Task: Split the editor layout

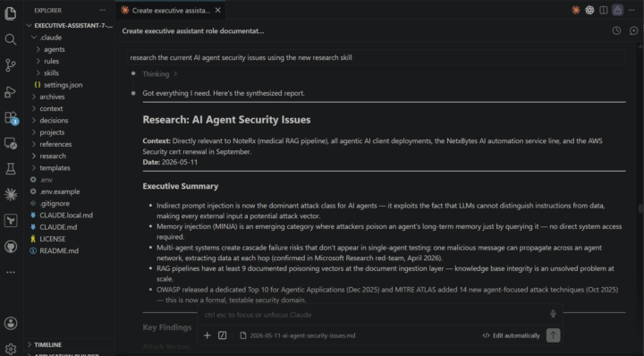Action: pyautogui.click(x=604, y=10)
